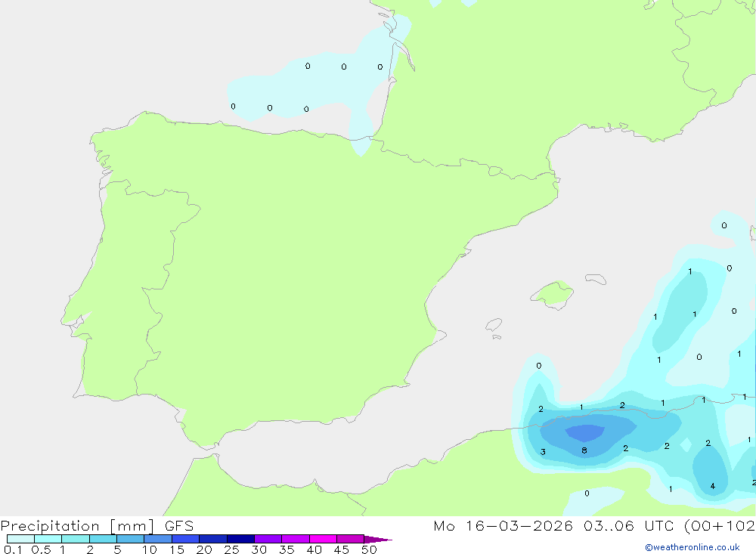Click the '4' precipitation value on the map
Viewport: 756px width, 554px height.
713,486
